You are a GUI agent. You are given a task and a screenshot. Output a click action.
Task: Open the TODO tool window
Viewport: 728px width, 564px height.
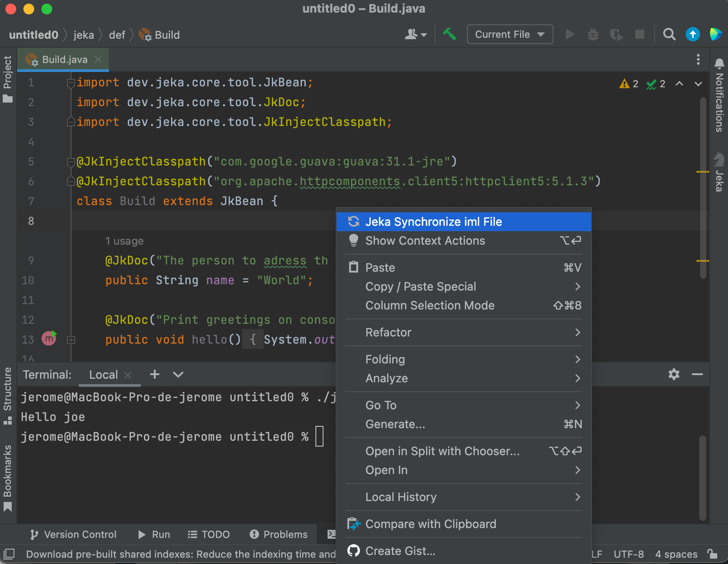pos(209,534)
